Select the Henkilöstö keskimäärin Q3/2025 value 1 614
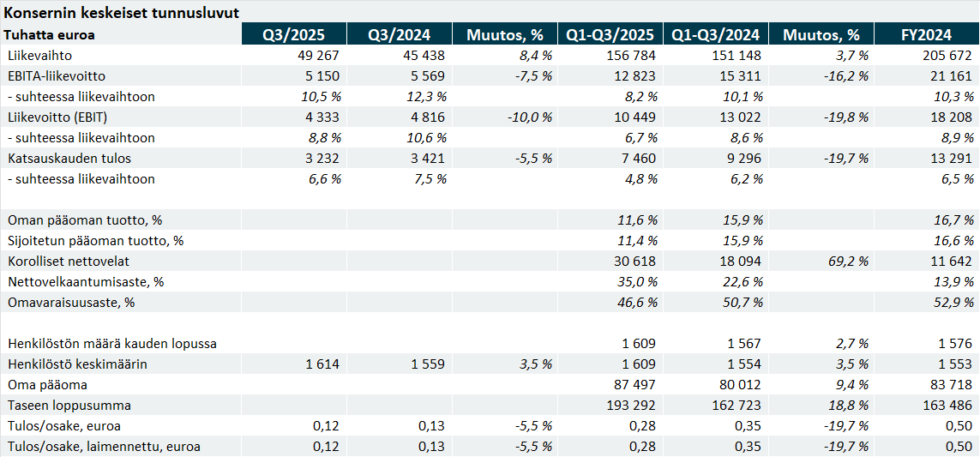This screenshot has width=980, height=457. click(322, 364)
